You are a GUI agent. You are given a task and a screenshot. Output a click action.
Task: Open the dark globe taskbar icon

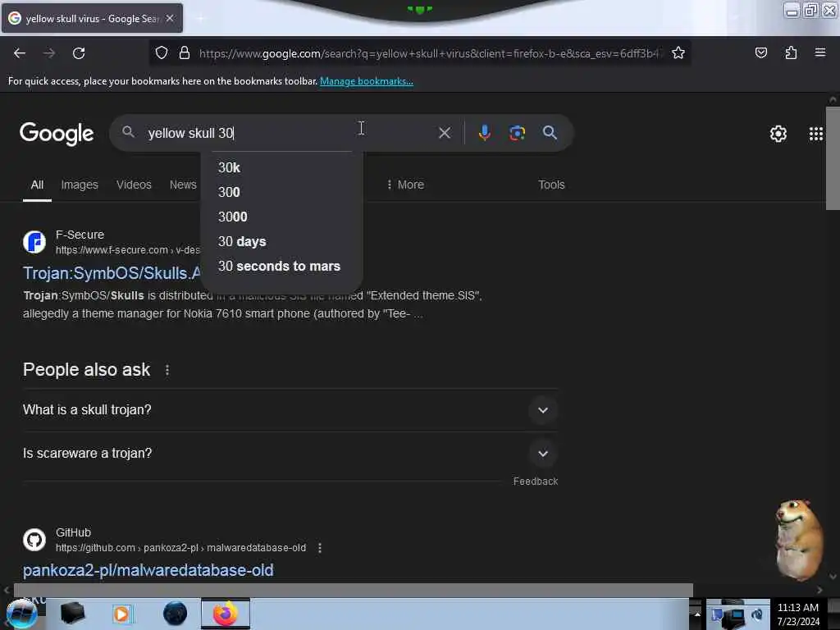pos(176,614)
